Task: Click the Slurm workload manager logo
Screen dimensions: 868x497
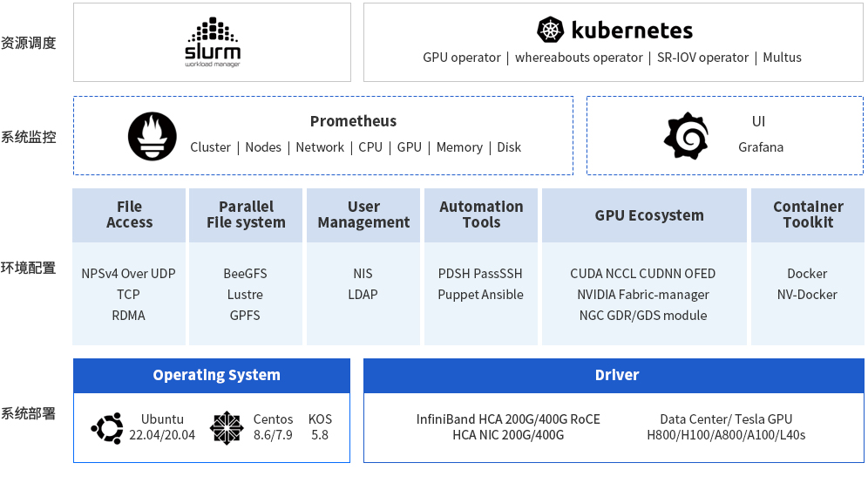Action: (212, 43)
